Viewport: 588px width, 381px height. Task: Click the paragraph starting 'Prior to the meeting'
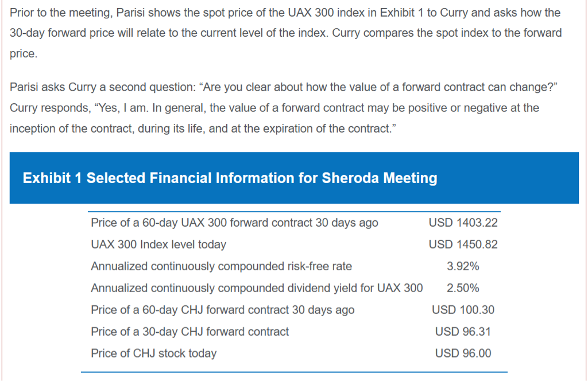(285, 33)
